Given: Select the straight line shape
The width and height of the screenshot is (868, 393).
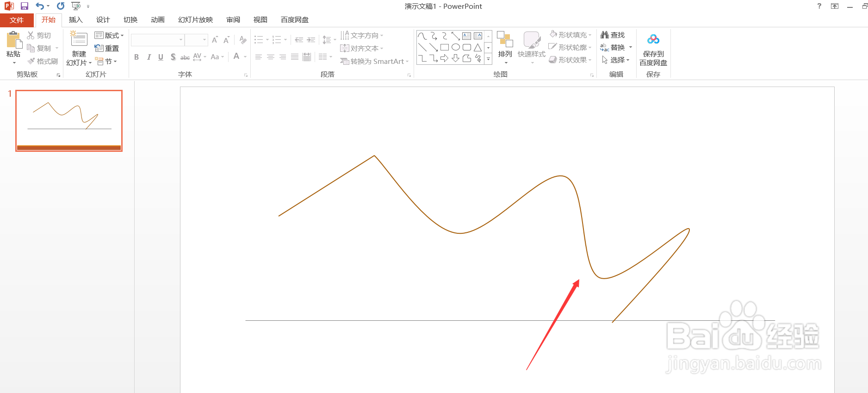Looking at the screenshot, I should point(422,47).
